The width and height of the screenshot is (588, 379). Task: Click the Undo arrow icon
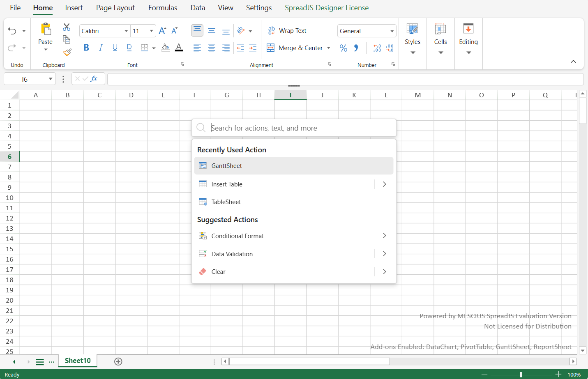pos(12,31)
